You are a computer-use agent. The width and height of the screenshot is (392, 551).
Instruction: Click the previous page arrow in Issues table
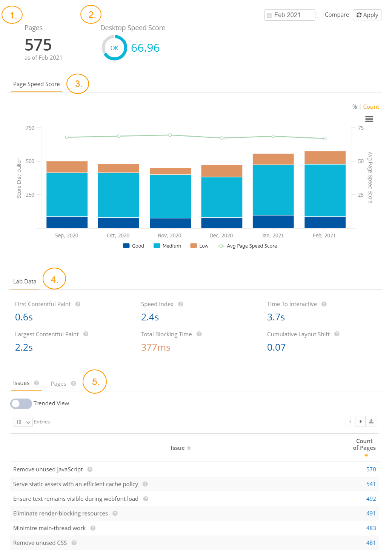(x=350, y=421)
